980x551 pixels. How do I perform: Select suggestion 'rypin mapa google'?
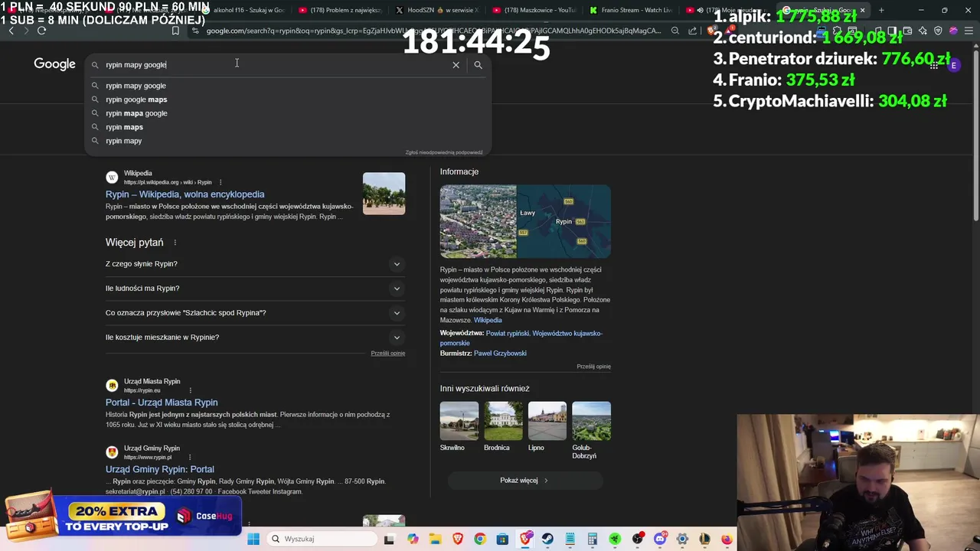(288, 113)
